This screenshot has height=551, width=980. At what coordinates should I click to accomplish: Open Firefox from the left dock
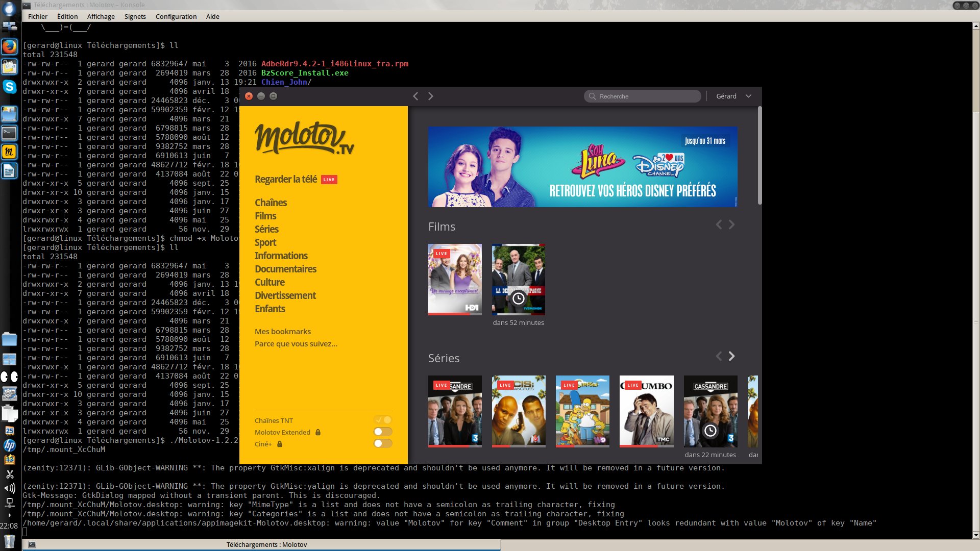coord(9,47)
